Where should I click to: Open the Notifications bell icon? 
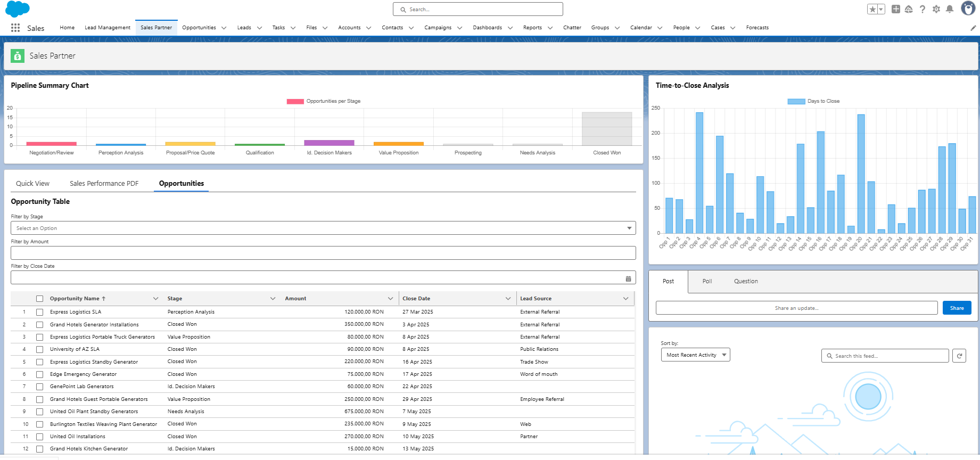pos(950,9)
